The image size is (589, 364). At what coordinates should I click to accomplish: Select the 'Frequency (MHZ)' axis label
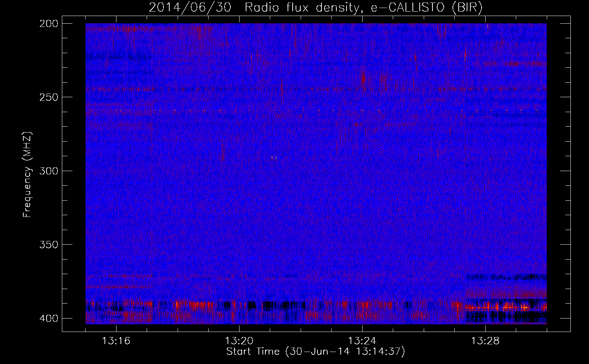click(x=27, y=175)
